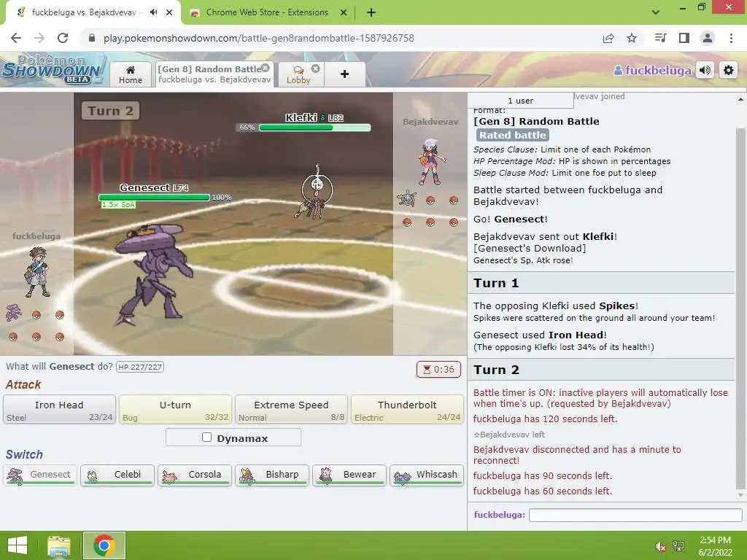747x560 pixels.
Task: Use the Iron Head move
Action: coord(59,410)
